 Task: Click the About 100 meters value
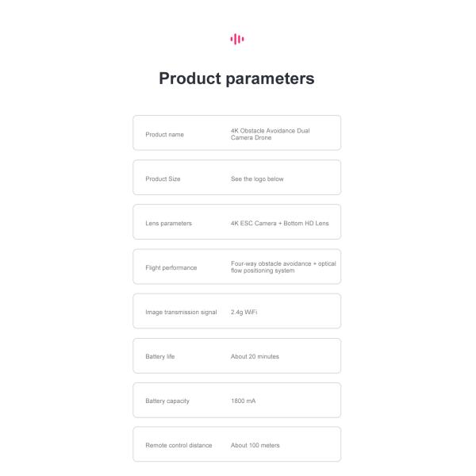pos(255,446)
